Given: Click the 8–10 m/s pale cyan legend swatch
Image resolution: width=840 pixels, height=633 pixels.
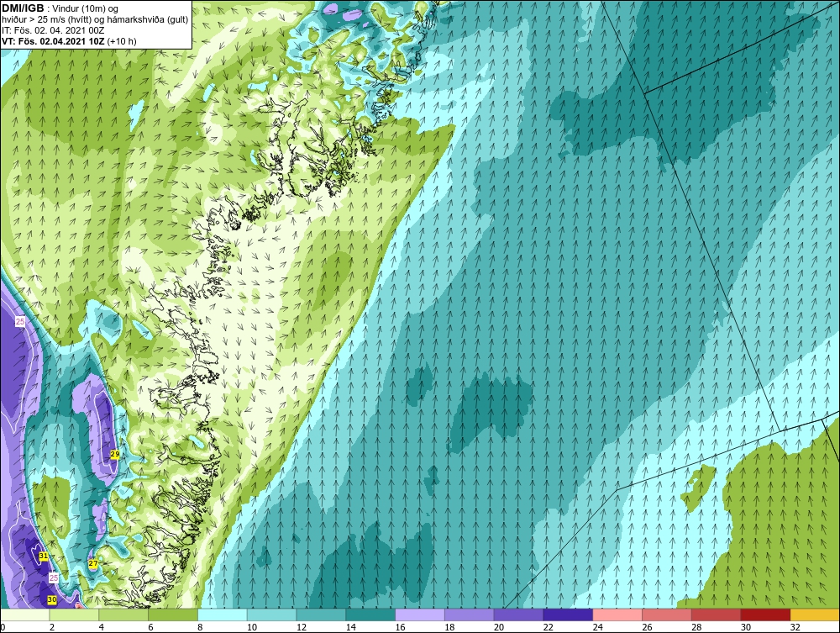Looking at the screenshot, I should [223, 615].
